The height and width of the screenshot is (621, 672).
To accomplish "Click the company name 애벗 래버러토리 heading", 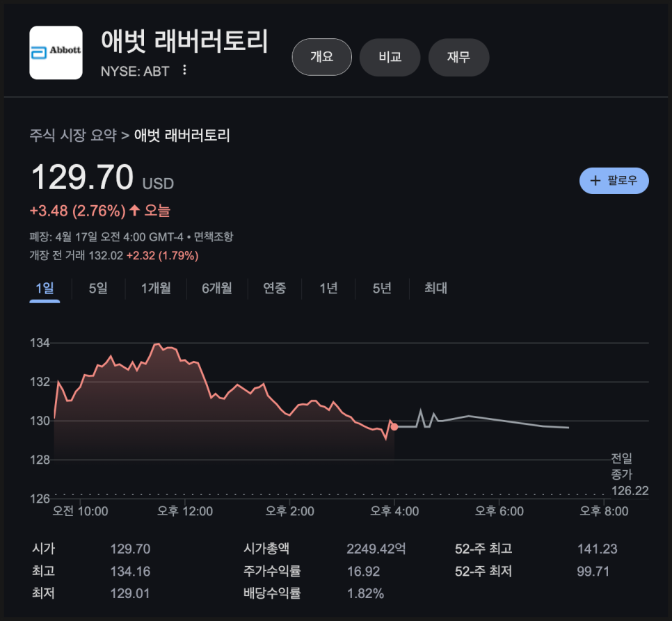I will (x=184, y=41).
